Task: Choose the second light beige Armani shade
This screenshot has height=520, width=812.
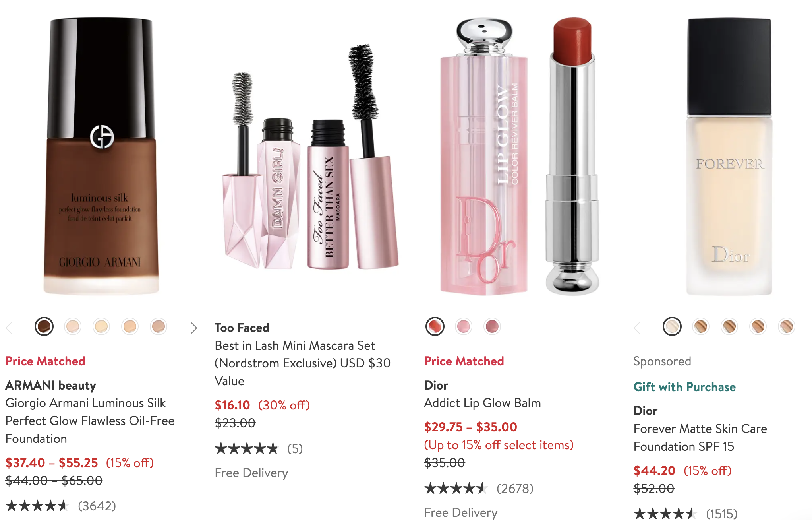Action: 73,327
